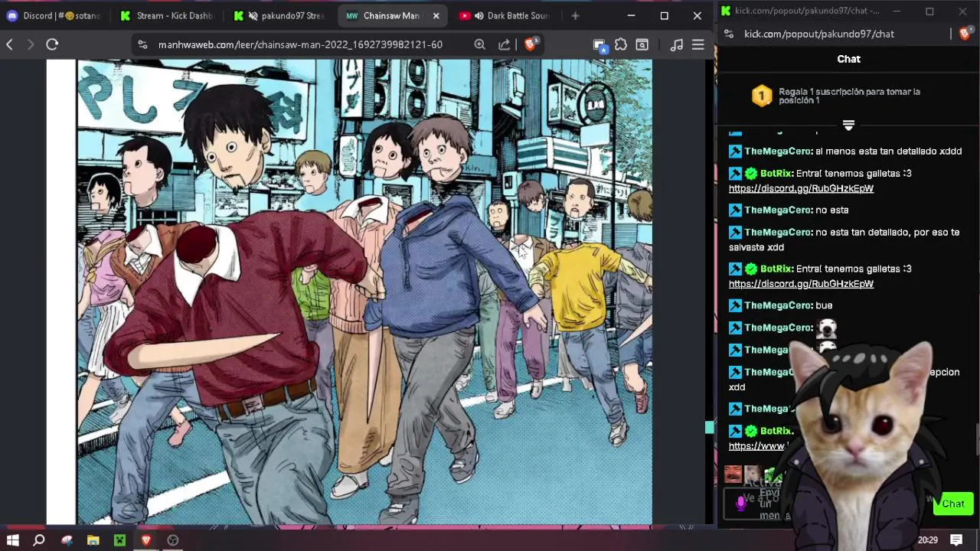Screen dimensions: 980x551
Task: Open the Windows notification center
Action: coord(956,540)
